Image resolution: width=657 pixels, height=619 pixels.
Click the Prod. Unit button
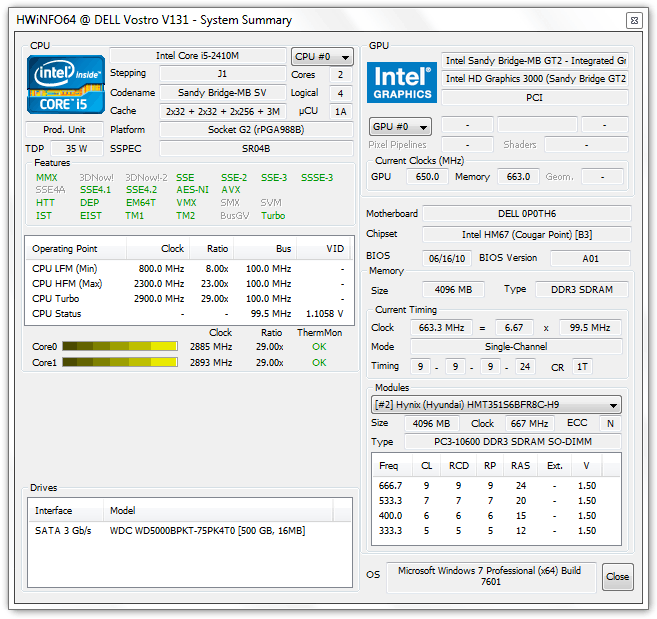coord(64,129)
